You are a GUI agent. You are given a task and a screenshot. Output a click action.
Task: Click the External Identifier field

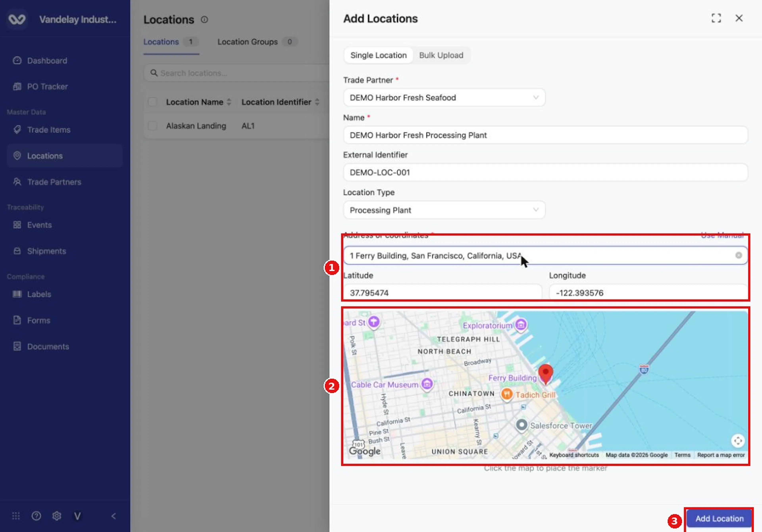545,172
